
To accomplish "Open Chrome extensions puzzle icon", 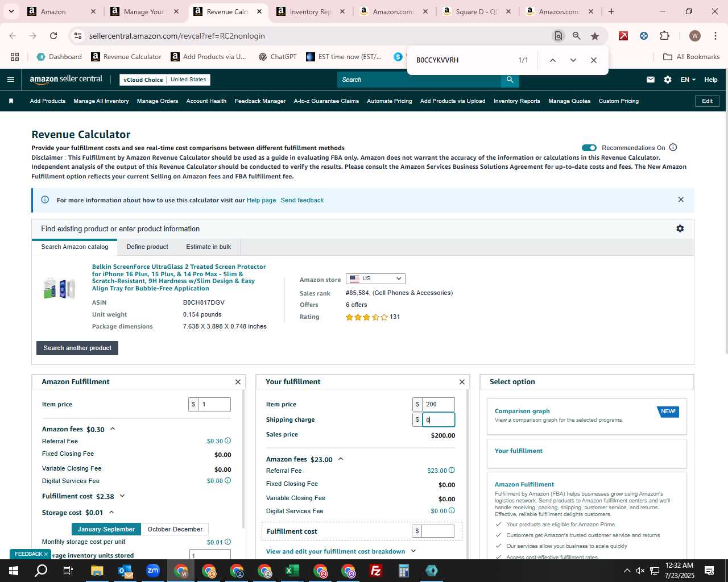I will [x=664, y=36].
